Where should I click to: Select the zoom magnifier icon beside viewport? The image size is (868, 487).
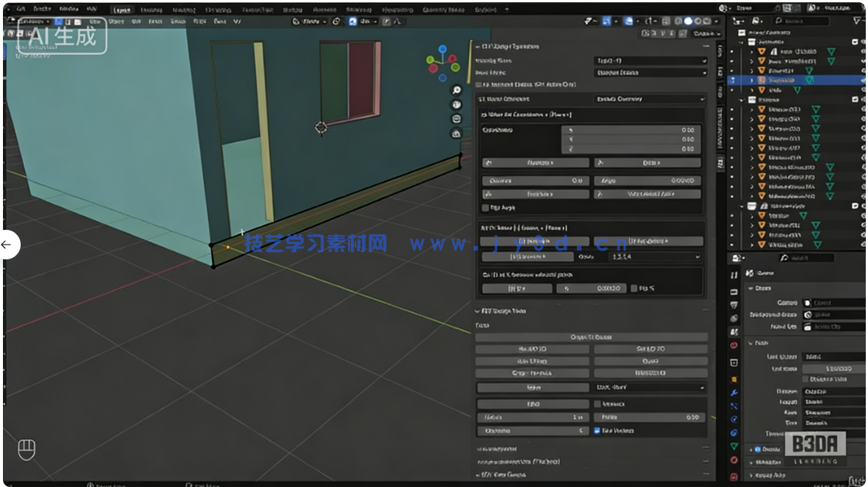[457, 90]
